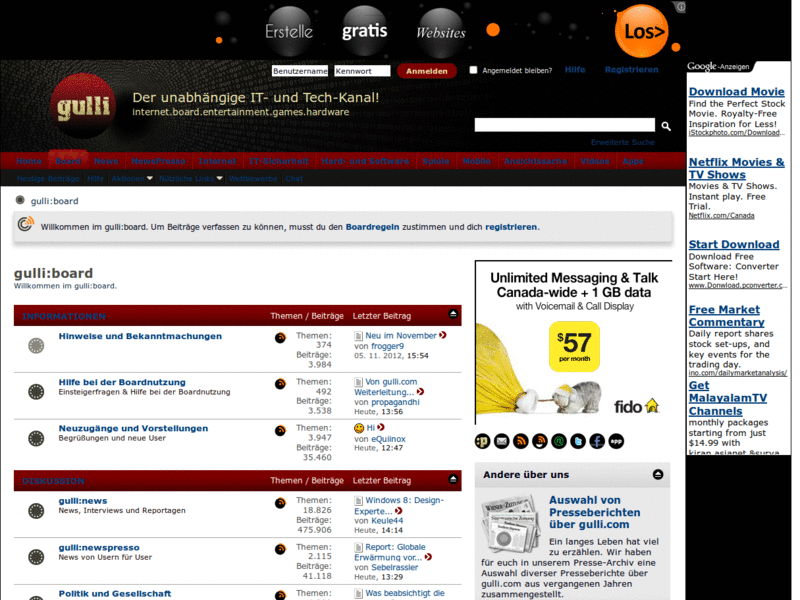Click forum status icon beside Neuzugänge und Vorstellungen
Image resolution: width=800 pixels, height=600 pixels.
[x=36, y=438]
